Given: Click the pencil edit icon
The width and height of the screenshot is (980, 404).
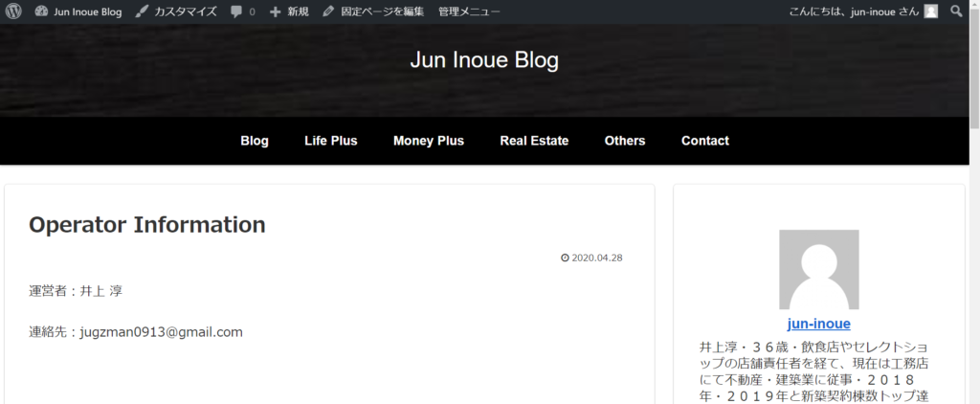Looking at the screenshot, I should (x=329, y=11).
